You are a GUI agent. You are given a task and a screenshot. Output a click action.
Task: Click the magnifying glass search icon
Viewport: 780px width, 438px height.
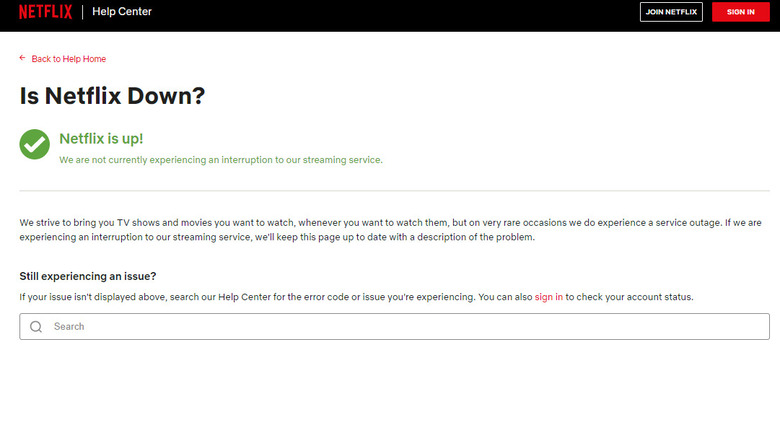[36, 327]
